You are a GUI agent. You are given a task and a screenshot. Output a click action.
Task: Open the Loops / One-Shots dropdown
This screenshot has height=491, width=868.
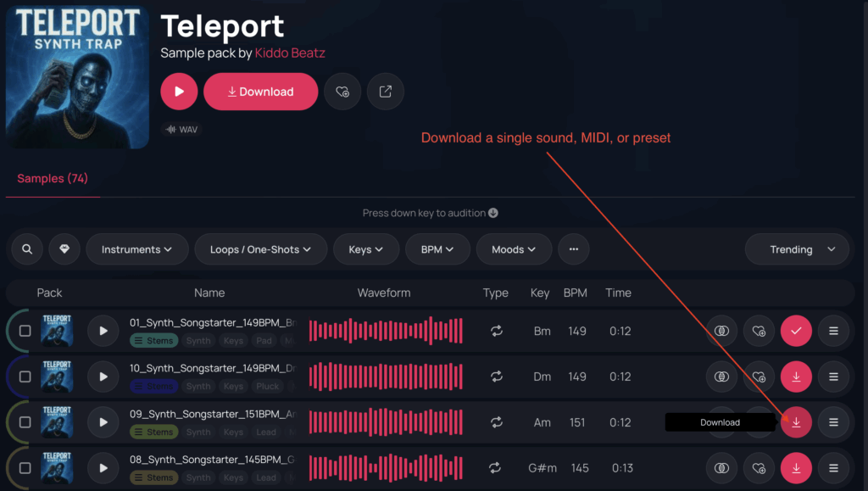(x=261, y=249)
